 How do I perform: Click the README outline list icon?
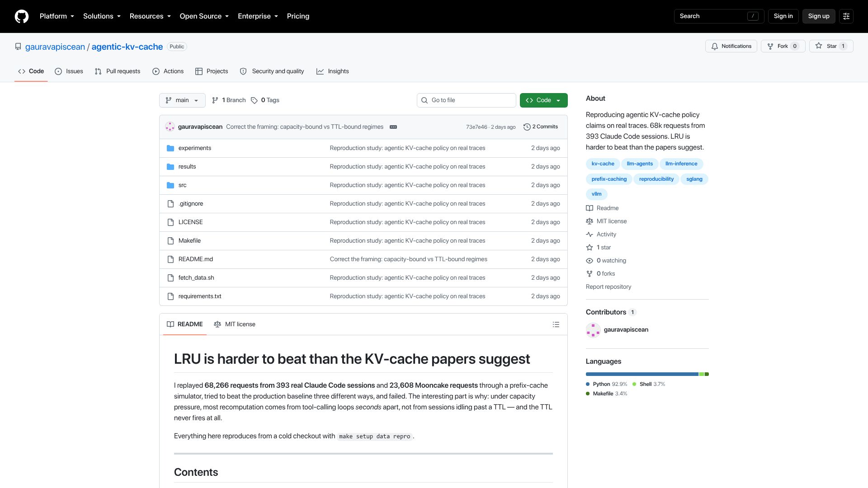point(556,324)
